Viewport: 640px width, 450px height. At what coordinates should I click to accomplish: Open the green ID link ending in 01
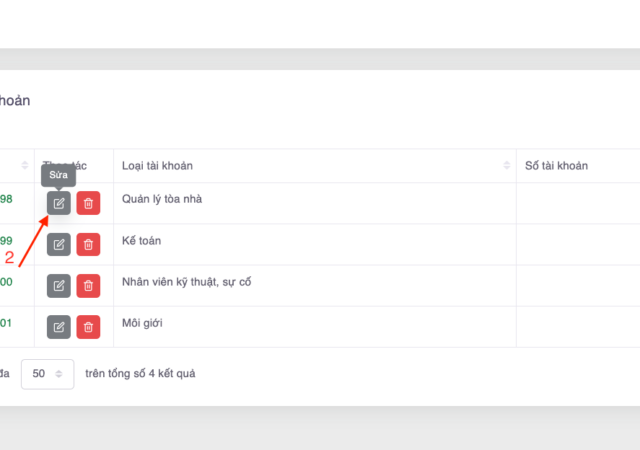pyautogui.click(x=6, y=323)
